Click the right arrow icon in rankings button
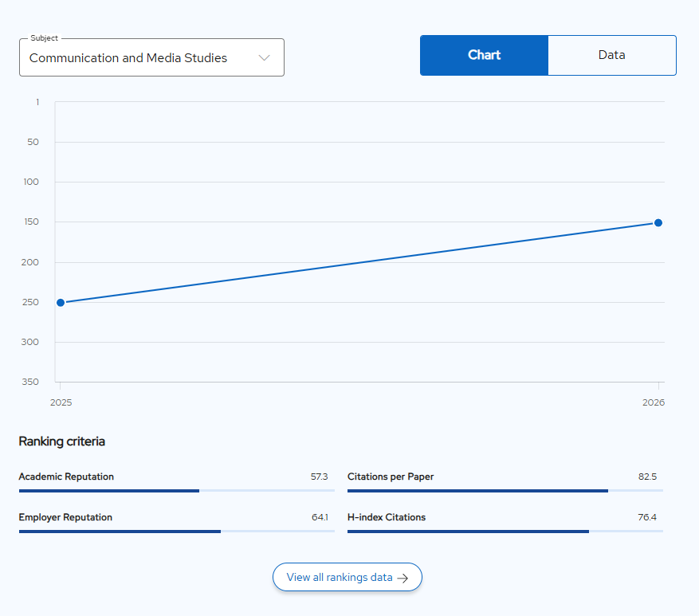 pyautogui.click(x=403, y=578)
